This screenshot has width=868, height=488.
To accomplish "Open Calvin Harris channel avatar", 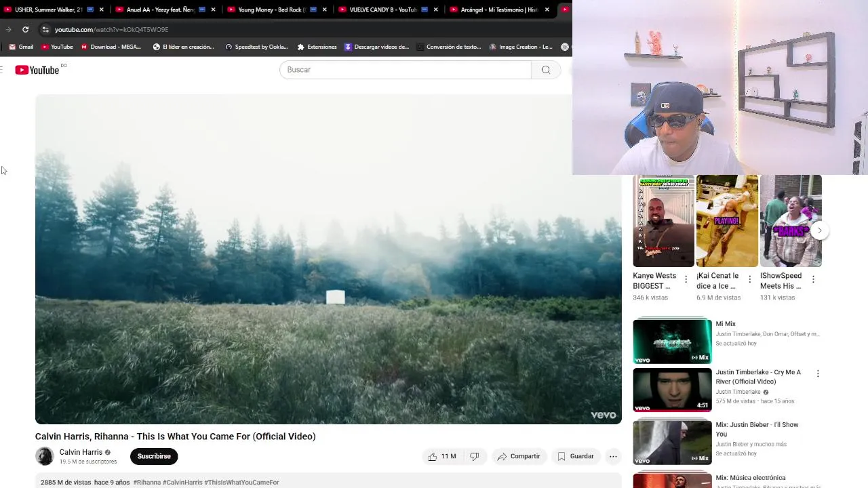I will pos(44,456).
